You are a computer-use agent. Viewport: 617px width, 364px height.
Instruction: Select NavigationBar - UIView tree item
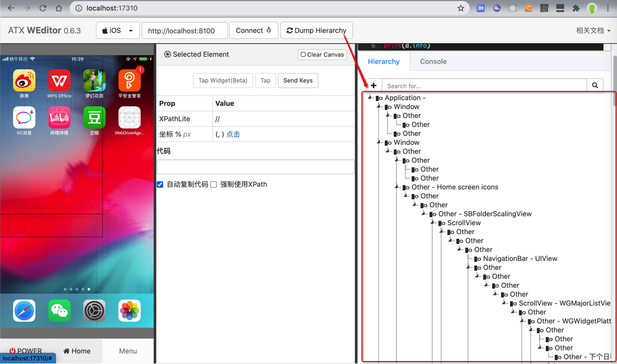coord(520,258)
